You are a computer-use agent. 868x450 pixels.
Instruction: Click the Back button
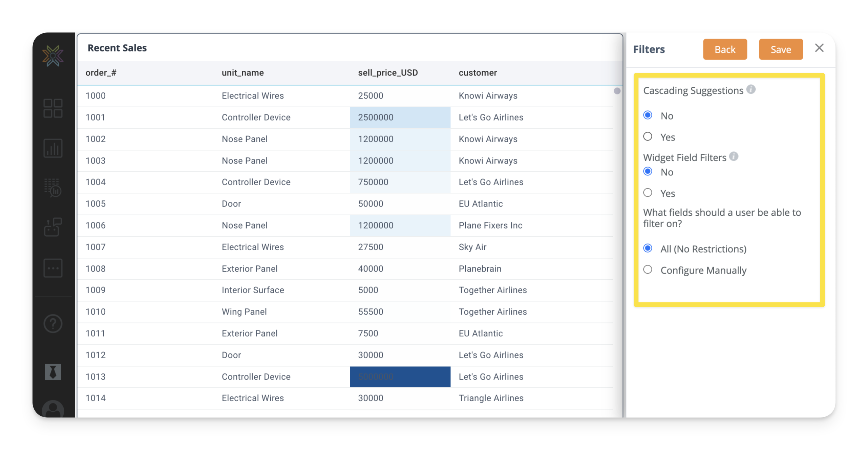[725, 49]
